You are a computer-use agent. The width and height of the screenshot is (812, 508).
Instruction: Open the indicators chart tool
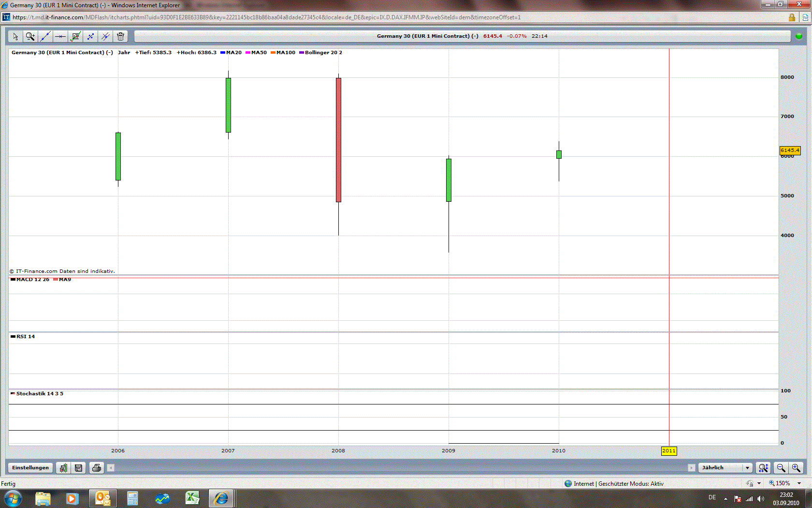(x=75, y=36)
